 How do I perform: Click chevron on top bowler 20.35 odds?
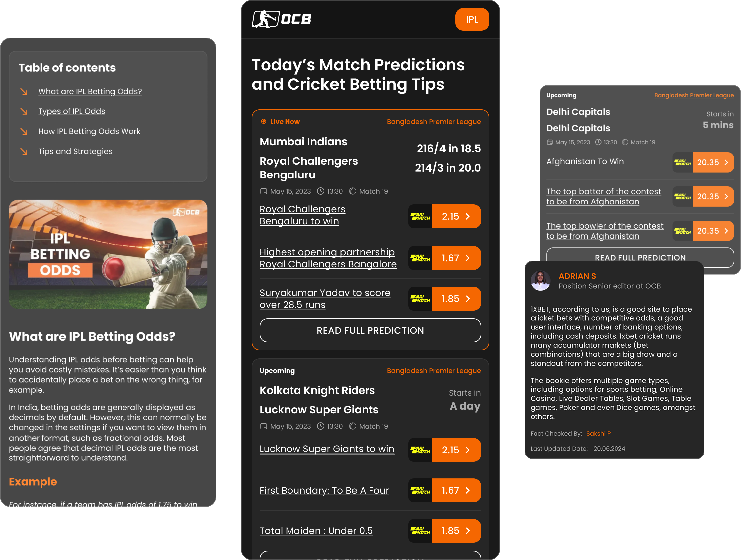pos(726,231)
